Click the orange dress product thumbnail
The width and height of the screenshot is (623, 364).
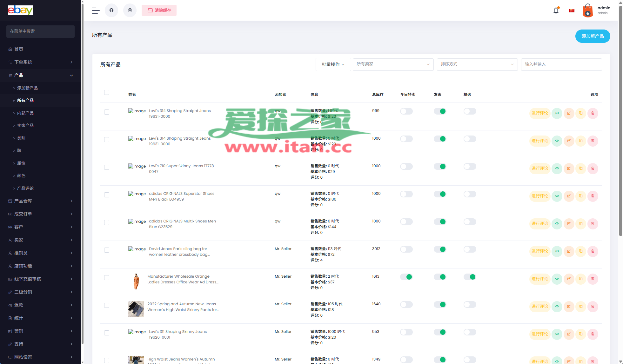(136, 281)
